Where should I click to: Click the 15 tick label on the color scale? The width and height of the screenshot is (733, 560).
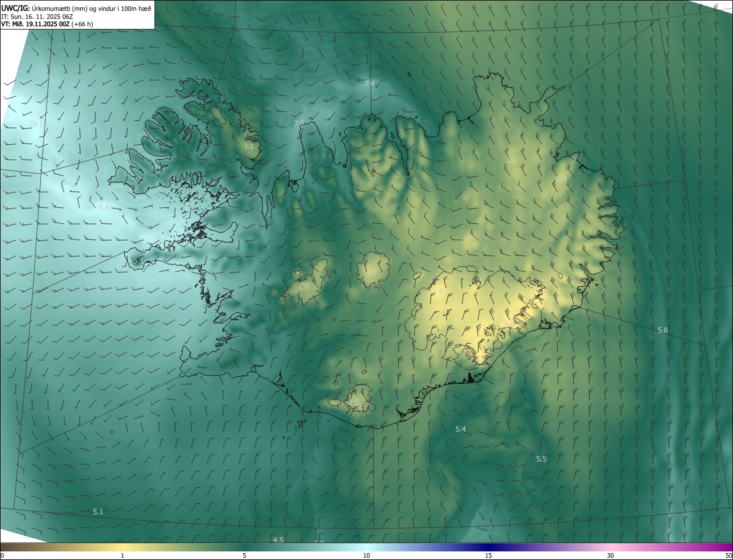(x=488, y=555)
